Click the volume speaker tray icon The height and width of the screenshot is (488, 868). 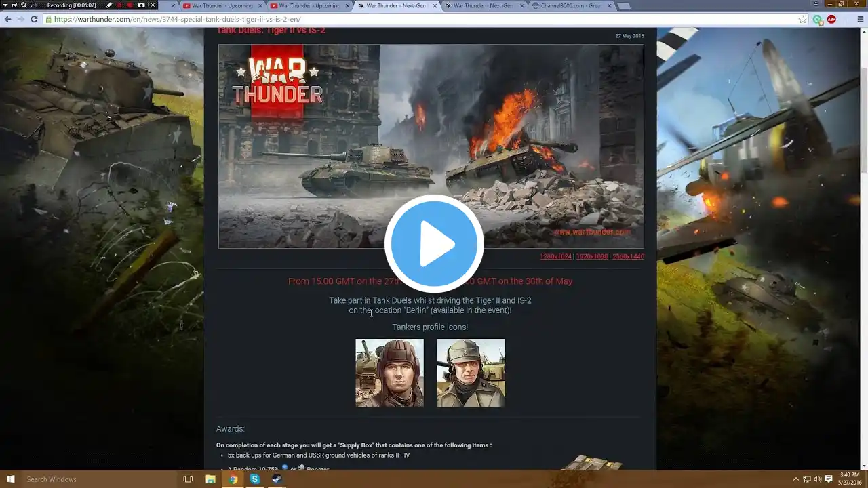point(818,479)
